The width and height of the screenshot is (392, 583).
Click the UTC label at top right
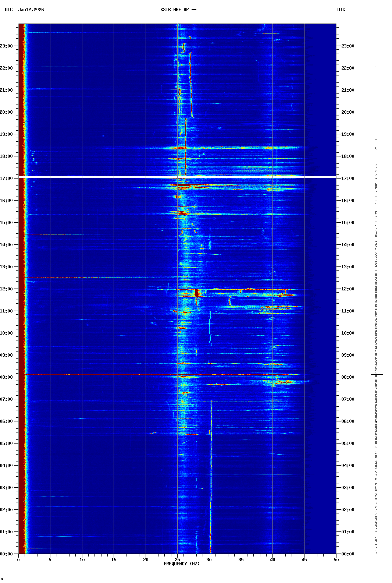[341, 10]
